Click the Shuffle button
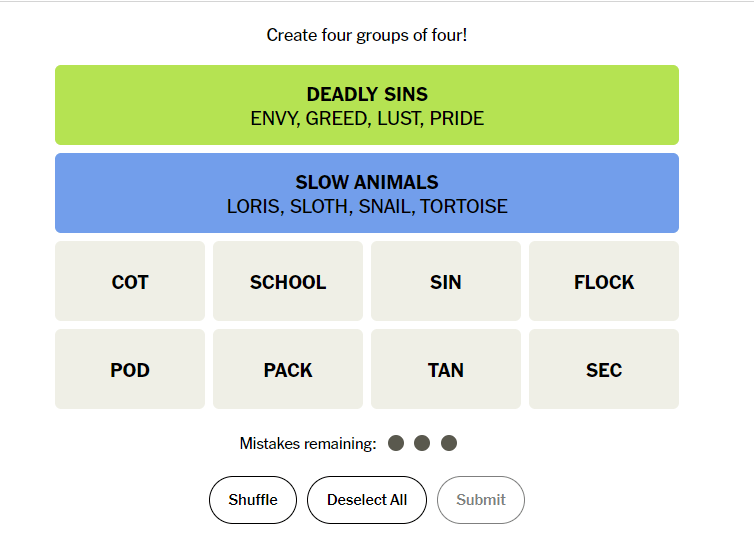 [253, 500]
